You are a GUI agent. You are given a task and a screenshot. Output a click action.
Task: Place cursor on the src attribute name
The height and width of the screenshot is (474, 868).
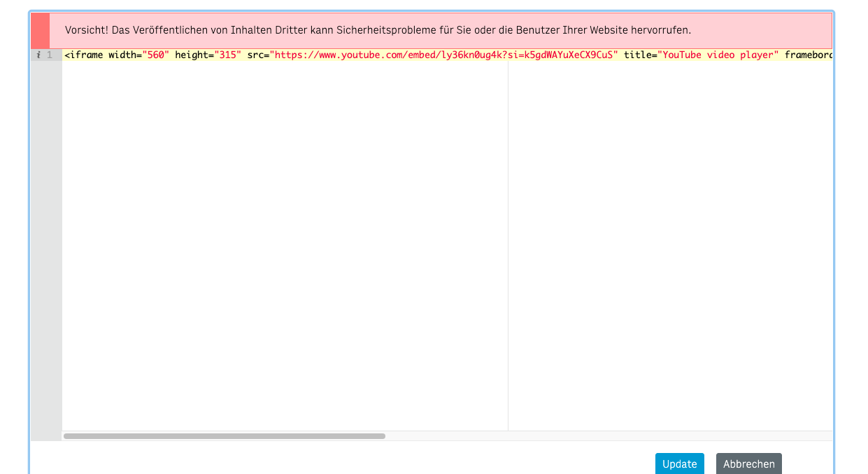click(x=255, y=55)
